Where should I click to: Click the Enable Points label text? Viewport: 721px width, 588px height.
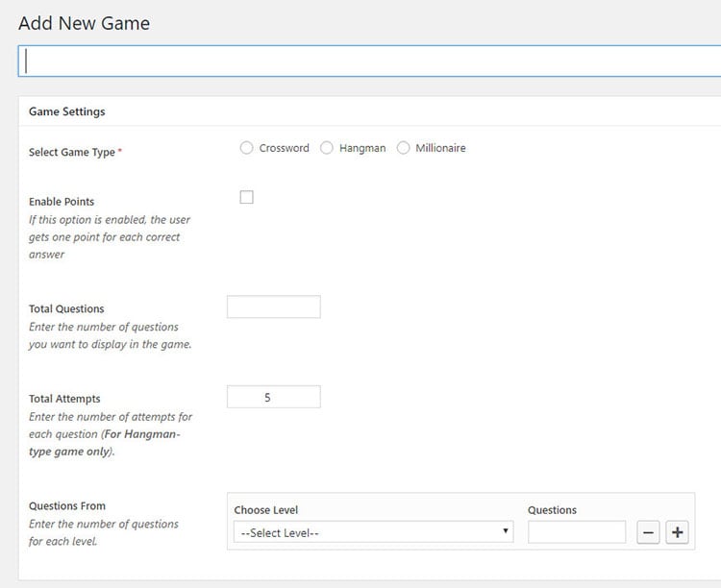point(62,202)
